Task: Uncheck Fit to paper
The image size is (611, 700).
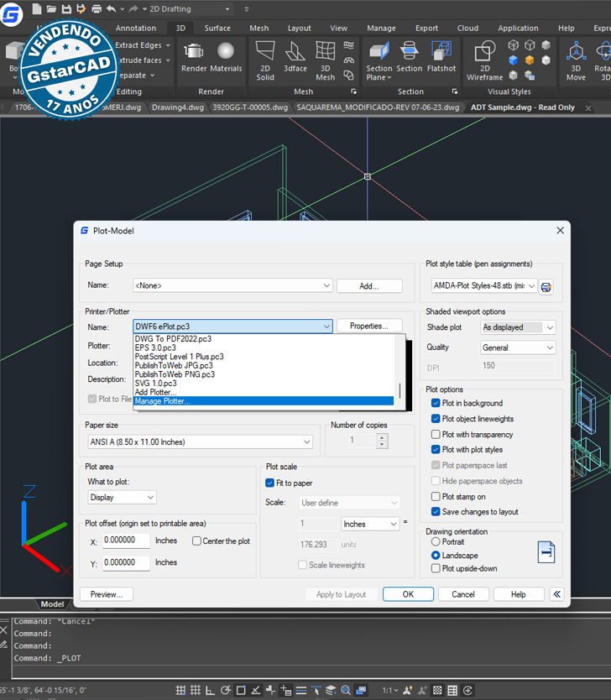Action: coord(269,483)
